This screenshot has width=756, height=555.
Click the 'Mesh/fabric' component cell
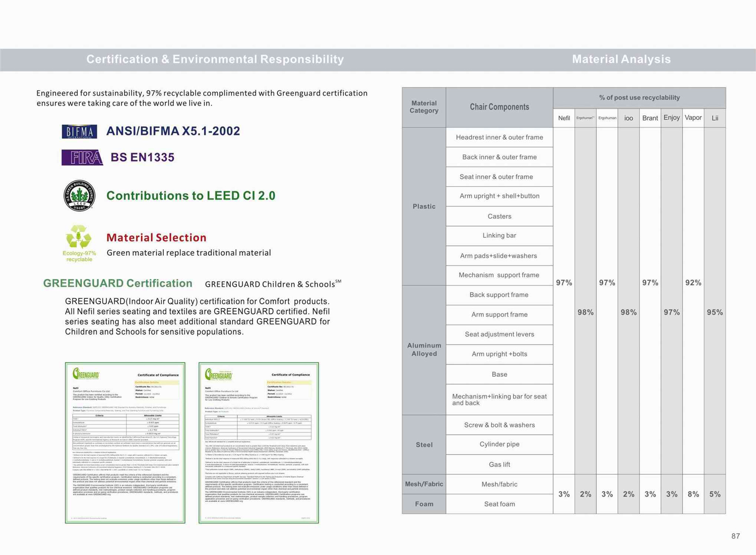point(499,484)
